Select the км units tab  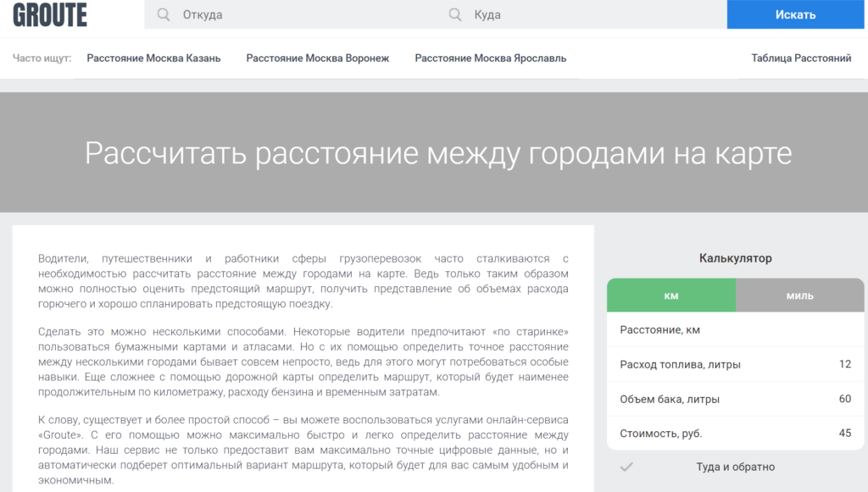point(670,296)
